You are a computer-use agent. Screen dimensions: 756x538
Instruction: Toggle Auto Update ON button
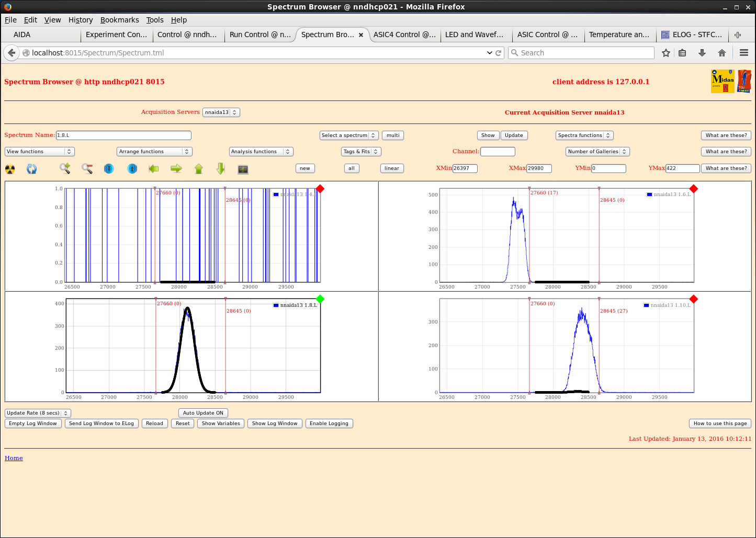203,413
